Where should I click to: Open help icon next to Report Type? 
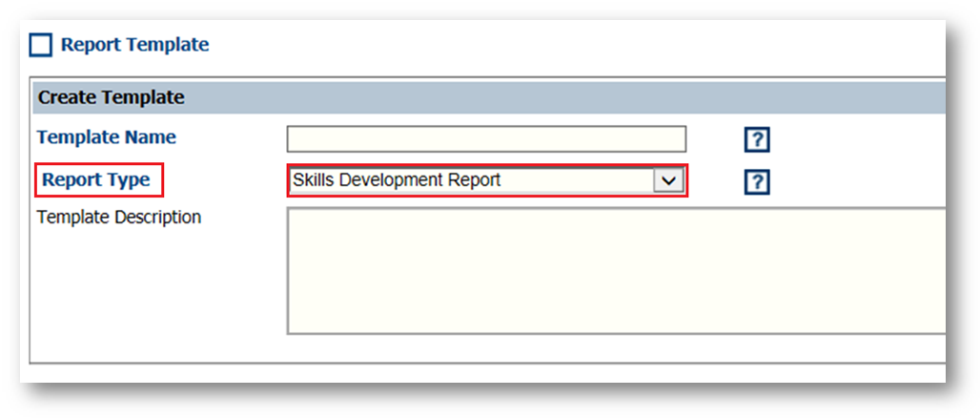click(756, 182)
